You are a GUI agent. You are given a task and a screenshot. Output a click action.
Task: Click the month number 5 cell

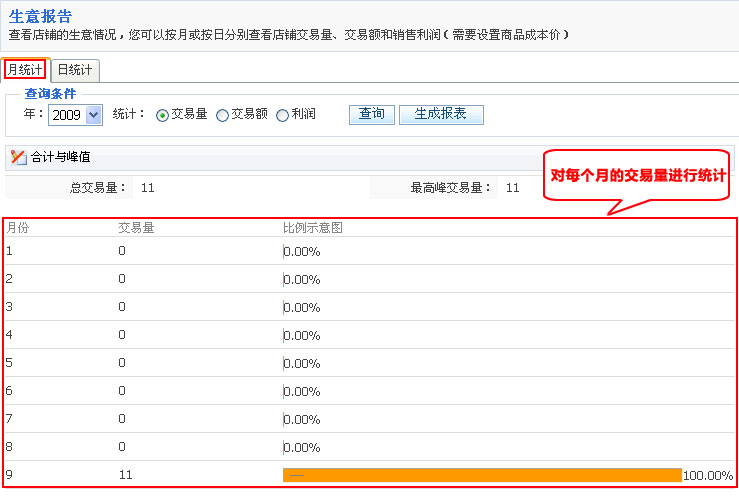coord(9,363)
